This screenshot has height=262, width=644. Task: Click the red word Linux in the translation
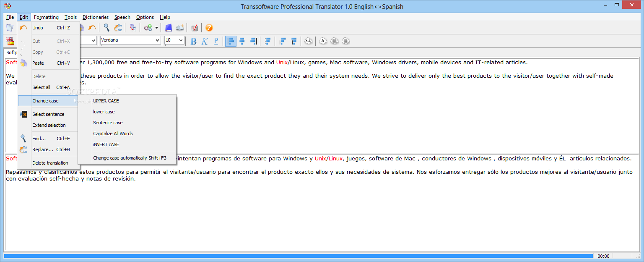coord(335,159)
